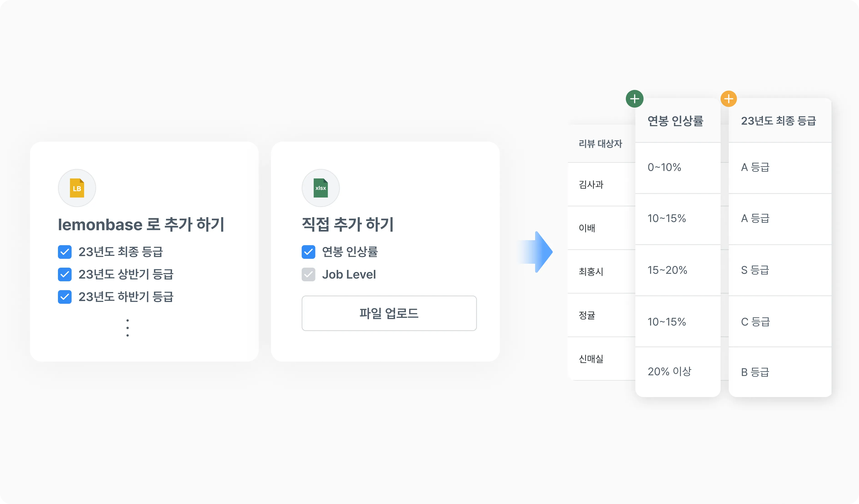Viewport: 859px width, 504px height.
Task: Select the 정귤 row name
Action: (587, 315)
